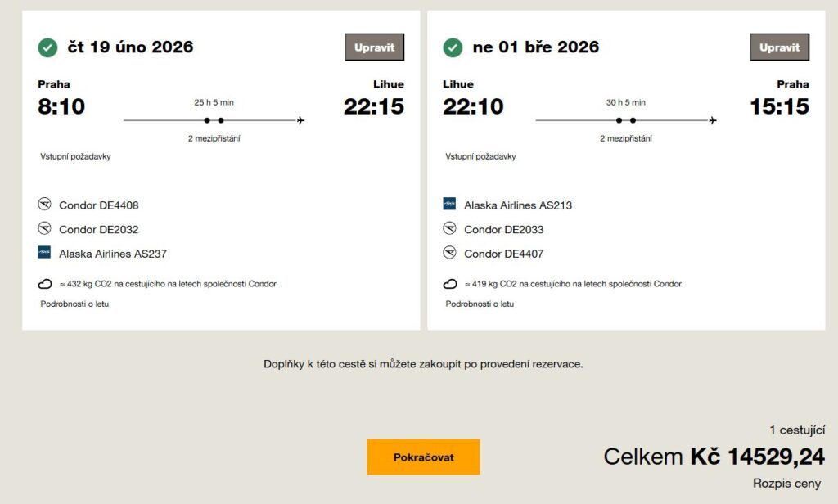Viewport: 838px width, 504px height.
Task: Click the airplane icon on Praha–Lihue route
Action: [301, 121]
